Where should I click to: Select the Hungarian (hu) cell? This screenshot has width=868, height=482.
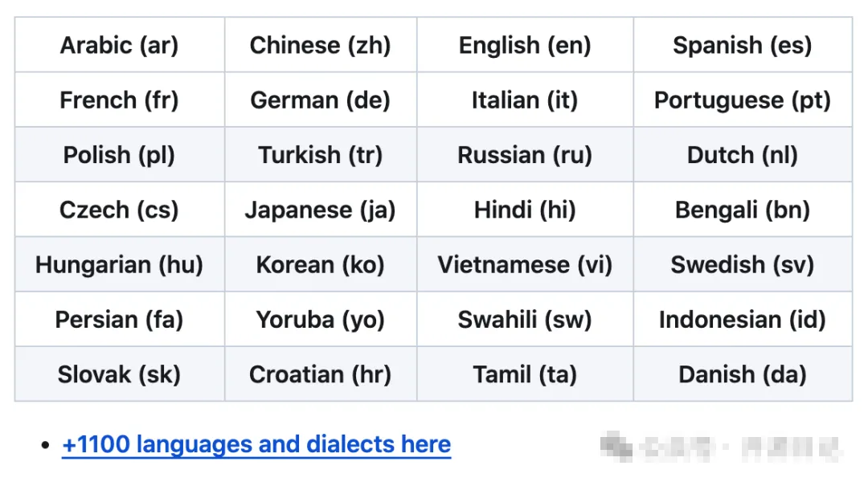(120, 264)
